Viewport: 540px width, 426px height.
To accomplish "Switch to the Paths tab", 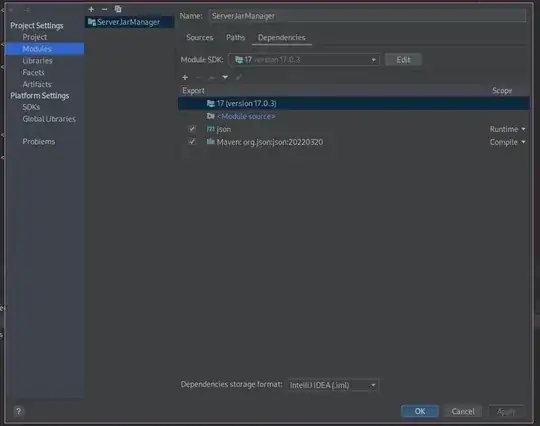I will [236, 38].
